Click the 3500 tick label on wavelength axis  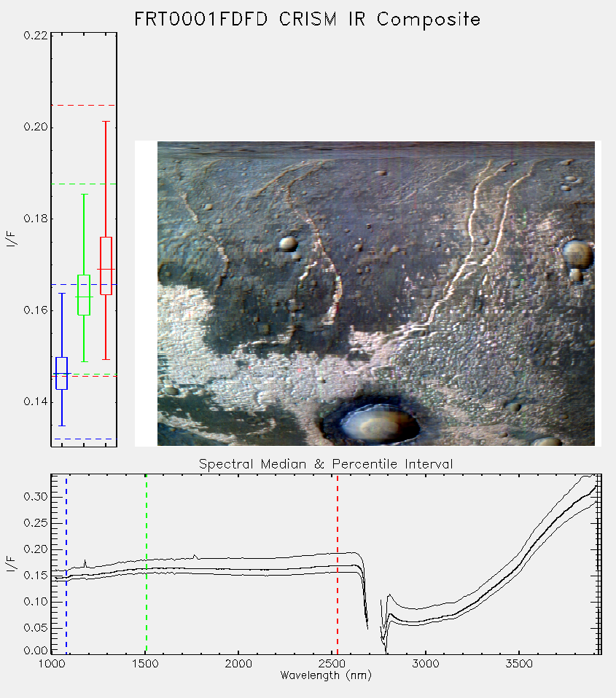[x=519, y=664]
